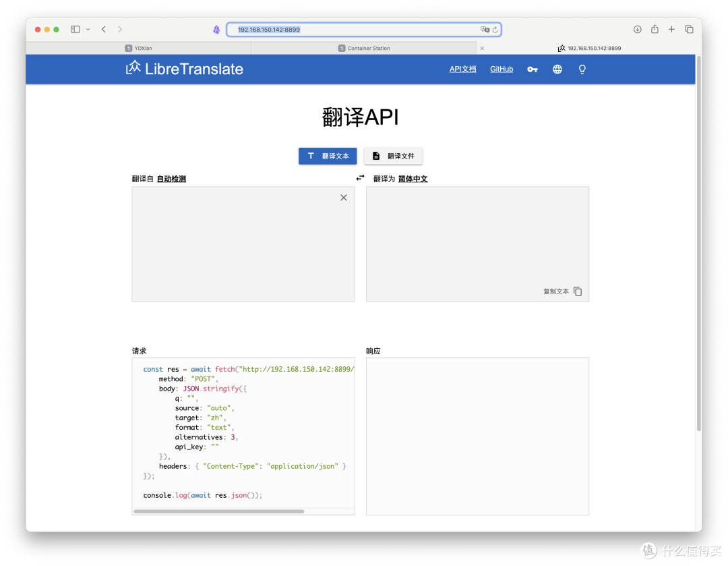Open Safari downloads icon

tap(637, 29)
